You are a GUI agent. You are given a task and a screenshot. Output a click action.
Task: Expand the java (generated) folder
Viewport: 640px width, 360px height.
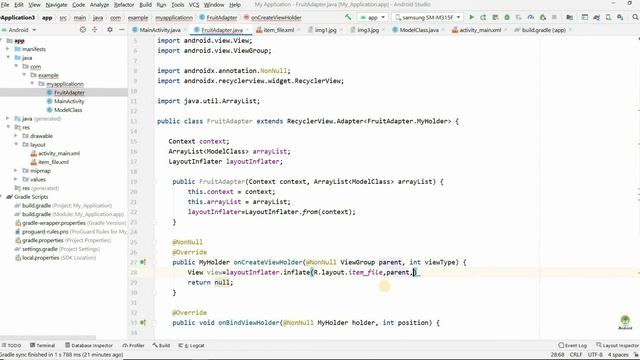click(x=8, y=118)
